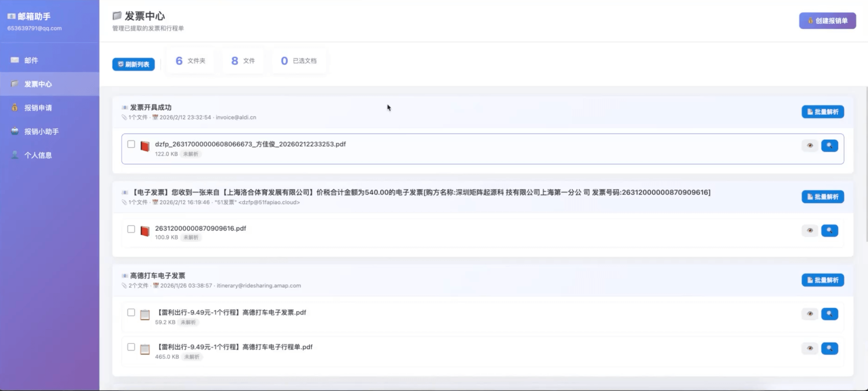868x391 pixels.
Task: Switch to 发票中心 in the sidebar
Action: (x=50, y=84)
